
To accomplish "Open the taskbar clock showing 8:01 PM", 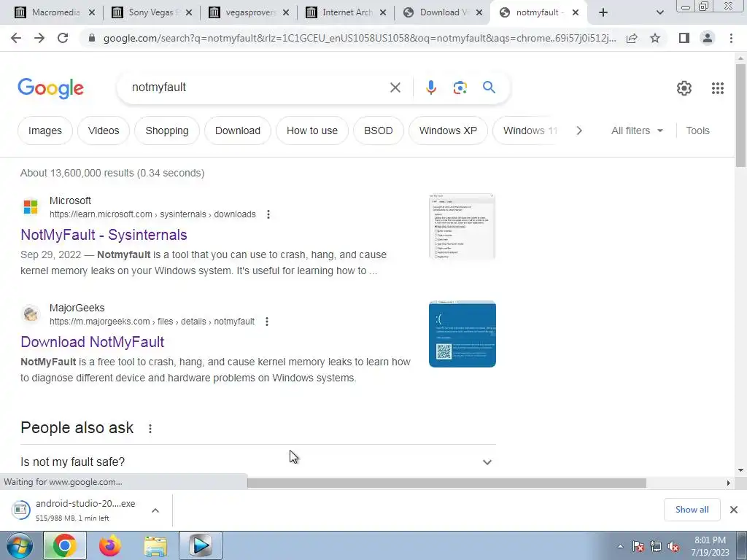I will point(710,546).
